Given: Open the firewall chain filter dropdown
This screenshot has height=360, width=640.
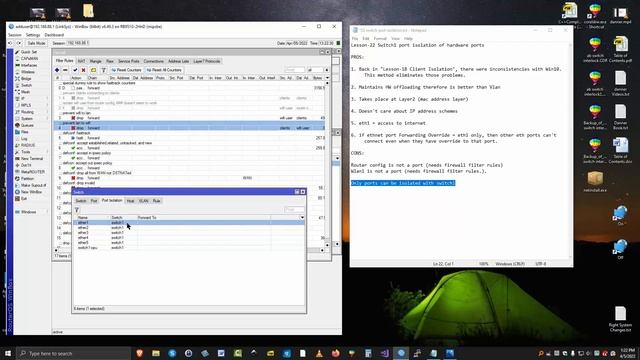Looking at the screenshot, I should click(x=327, y=70).
